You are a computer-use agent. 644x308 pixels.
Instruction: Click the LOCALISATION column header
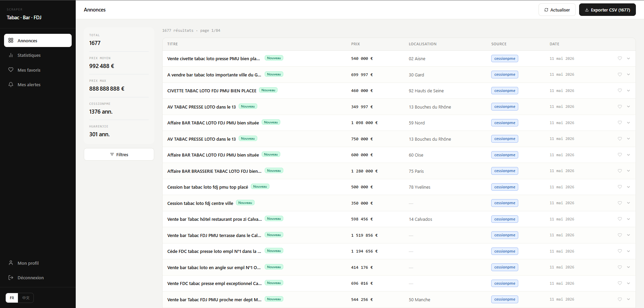click(423, 44)
